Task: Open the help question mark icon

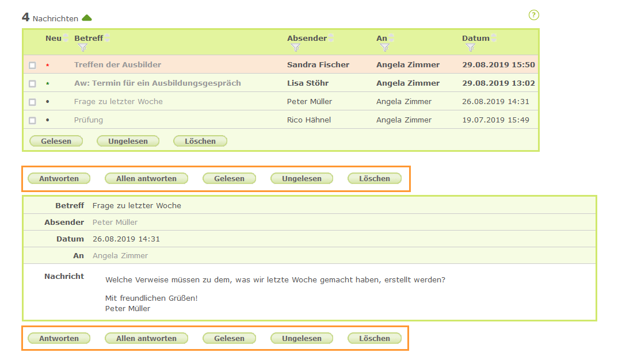Action: pyautogui.click(x=533, y=15)
